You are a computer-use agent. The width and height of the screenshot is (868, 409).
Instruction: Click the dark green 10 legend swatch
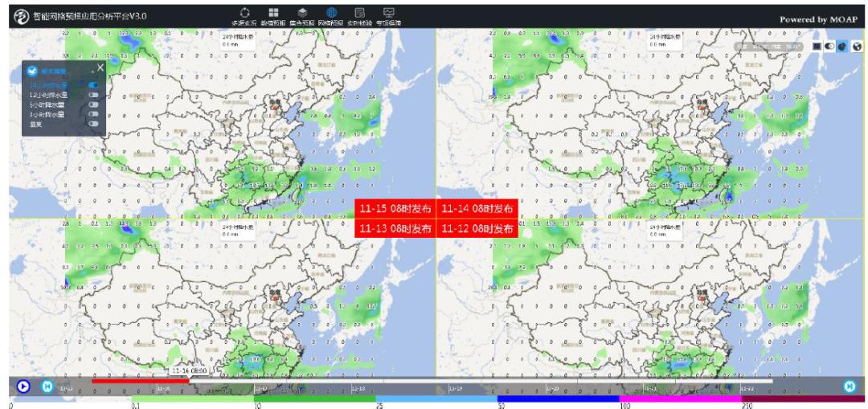(314, 399)
